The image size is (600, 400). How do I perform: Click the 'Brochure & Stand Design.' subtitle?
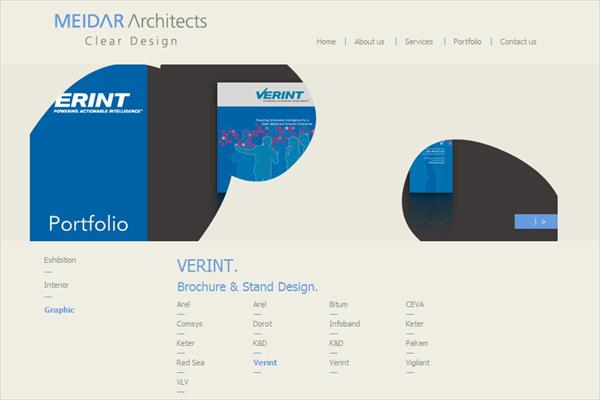(247, 287)
